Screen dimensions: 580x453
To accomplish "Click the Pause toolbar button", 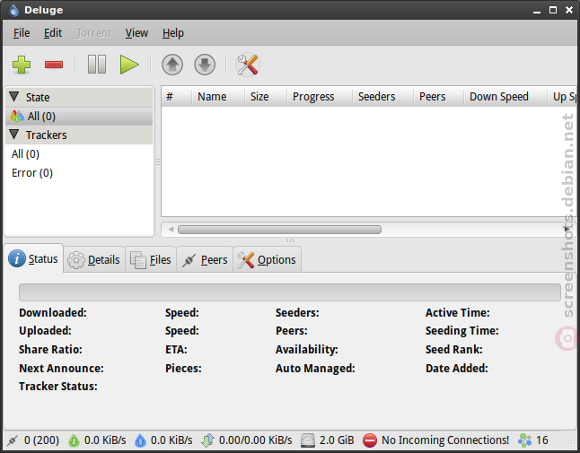I will tap(97, 65).
